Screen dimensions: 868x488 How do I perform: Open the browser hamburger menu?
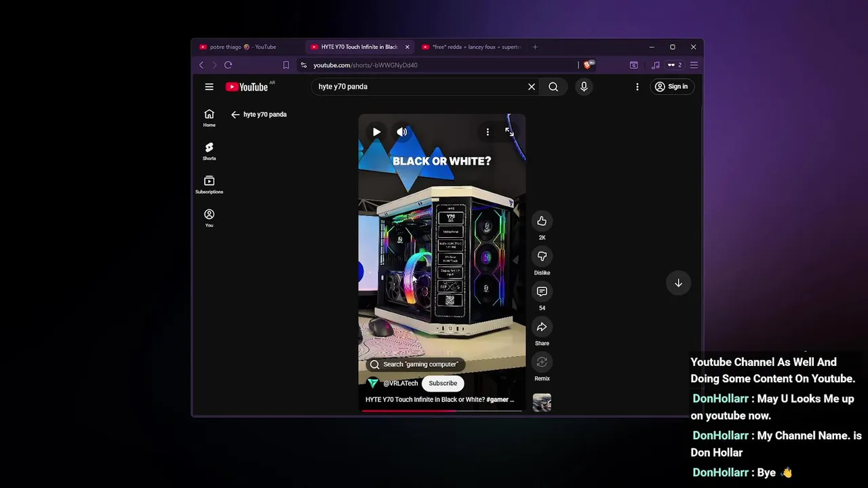tap(694, 65)
